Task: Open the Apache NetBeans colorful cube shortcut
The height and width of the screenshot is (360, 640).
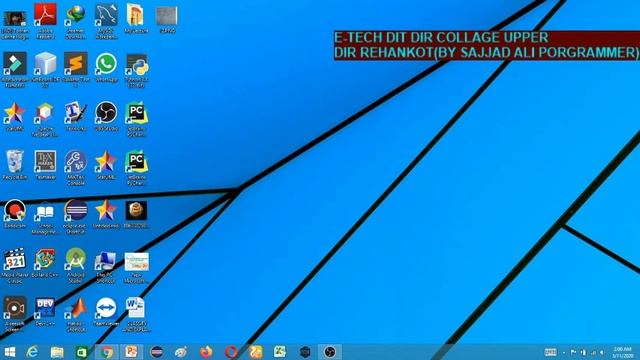Action: pyautogui.click(x=45, y=113)
